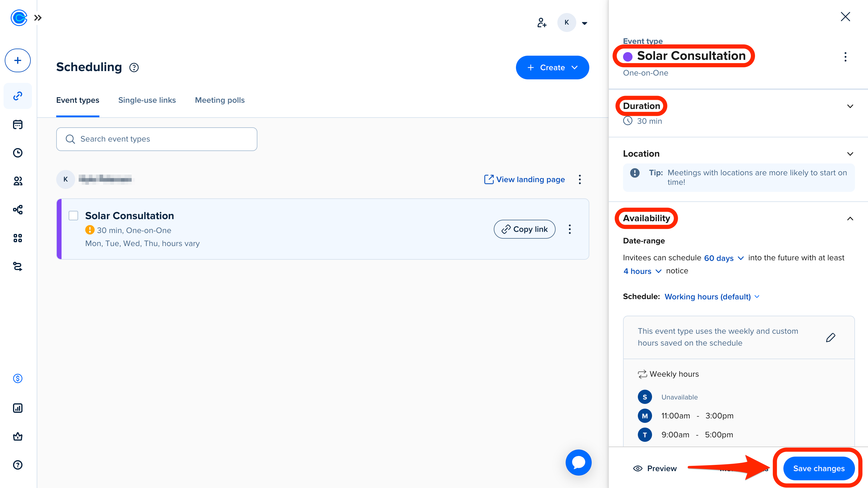Click the purple event color dot
Viewport: 868px width, 488px height.
627,56
